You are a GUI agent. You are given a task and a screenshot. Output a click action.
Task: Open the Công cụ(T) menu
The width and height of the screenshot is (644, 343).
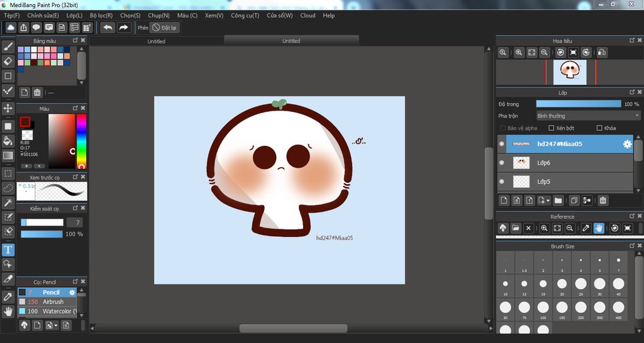[x=245, y=16]
